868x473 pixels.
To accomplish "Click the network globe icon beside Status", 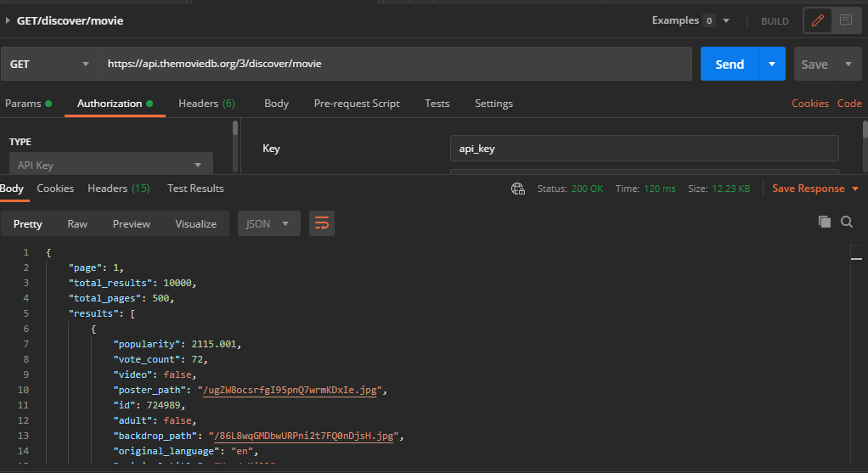I will click(518, 189).
